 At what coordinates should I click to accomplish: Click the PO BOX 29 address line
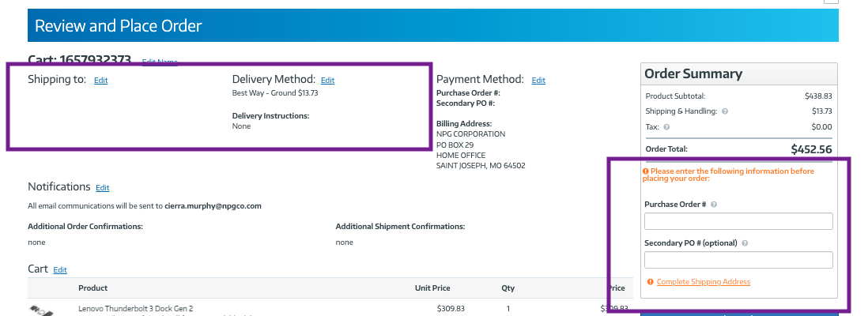click(455, 145)
